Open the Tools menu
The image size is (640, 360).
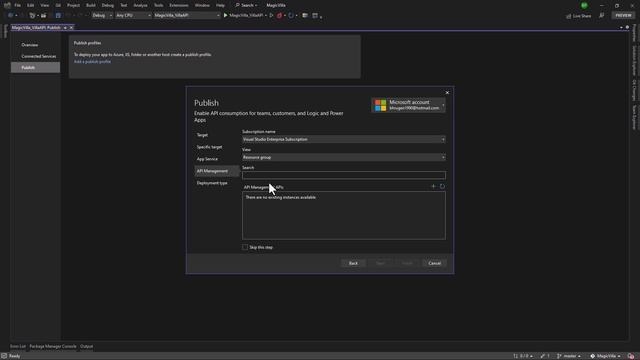pos(158,5)
